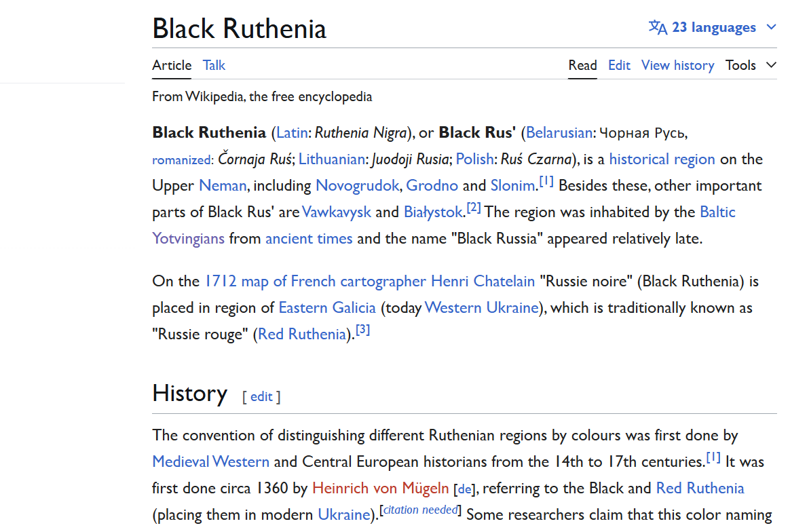
Task: Jump to citation [3] reference
Action: 362,330
